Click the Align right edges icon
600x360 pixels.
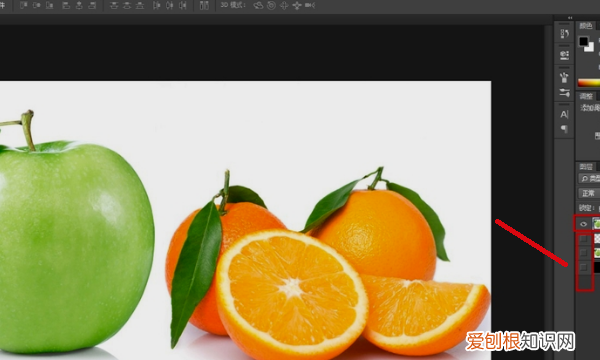pyautogui.click(x=92, y=5)
